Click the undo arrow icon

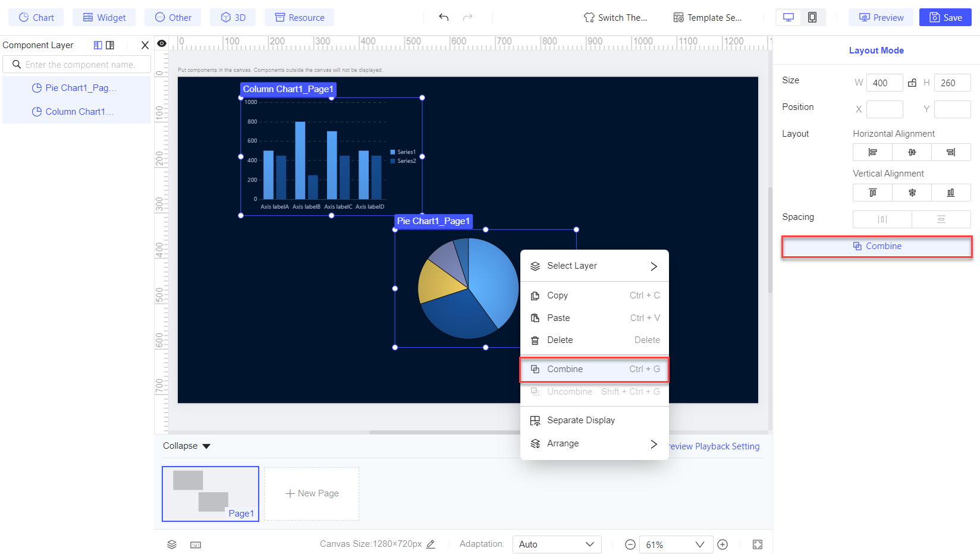444,17
